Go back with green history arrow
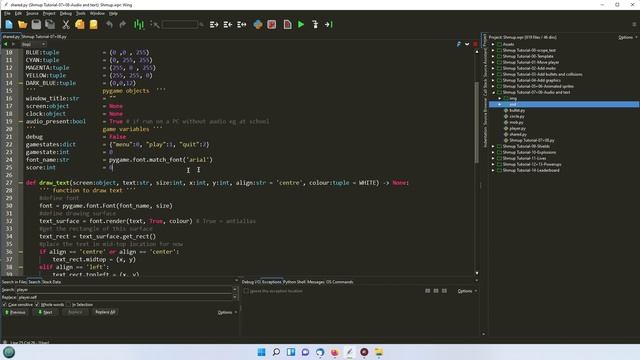The height and width of the screenshot is (360, 640). (5, 44)
